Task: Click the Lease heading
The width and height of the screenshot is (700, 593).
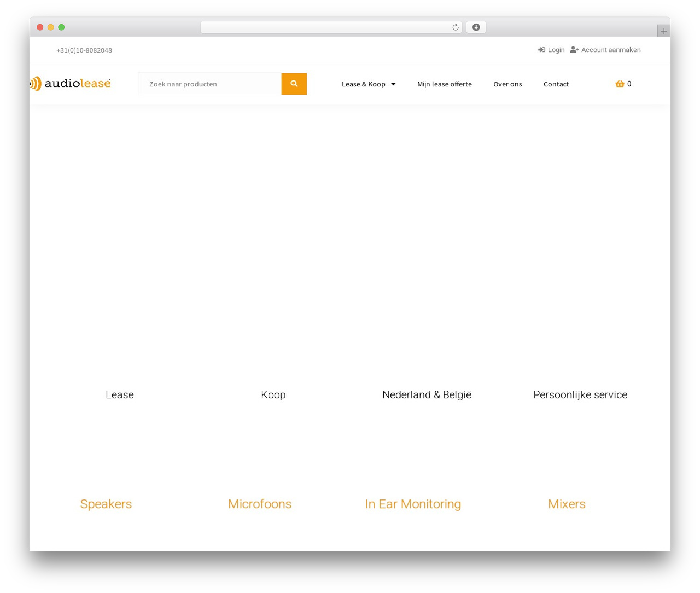Action: (x=120, y=394)
